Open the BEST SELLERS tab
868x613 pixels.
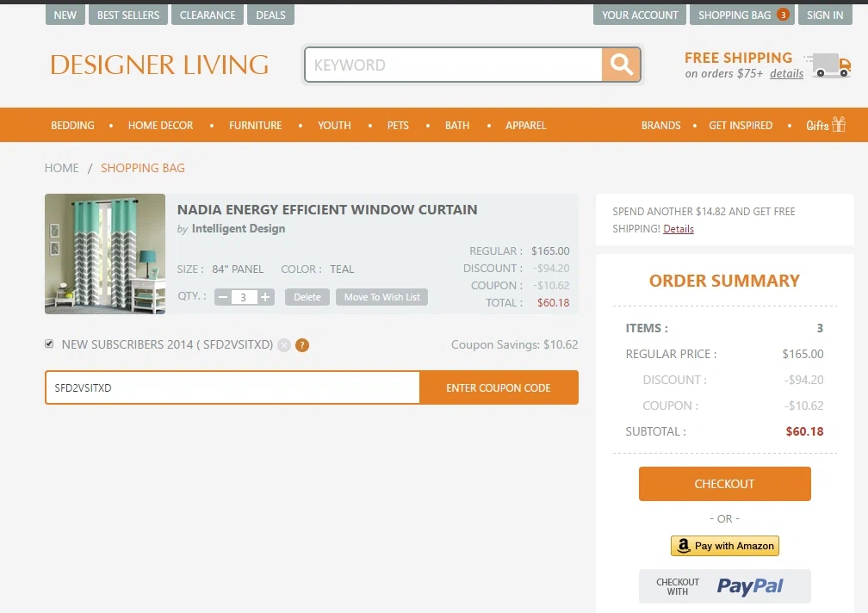pos(127,15)
